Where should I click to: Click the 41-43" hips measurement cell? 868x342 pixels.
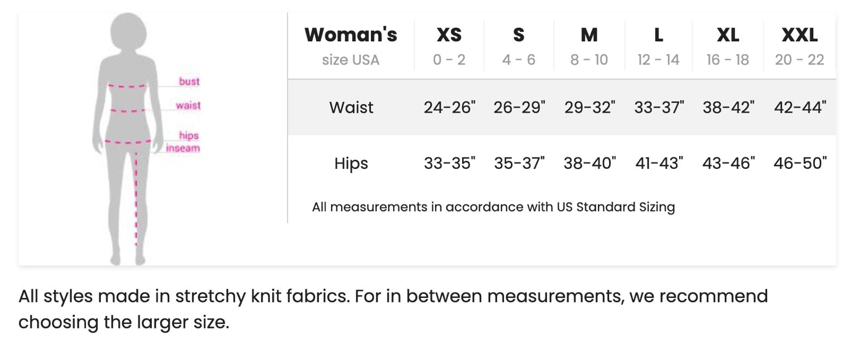659,163
